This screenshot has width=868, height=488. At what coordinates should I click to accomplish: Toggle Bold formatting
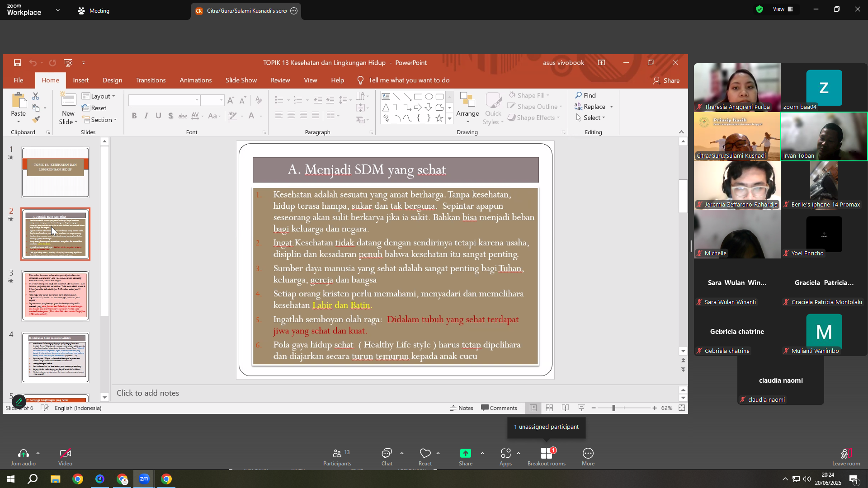[x=134, y=116]
